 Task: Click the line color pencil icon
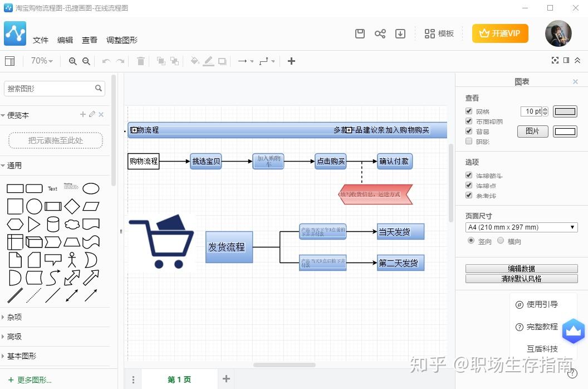pos(208,61)
